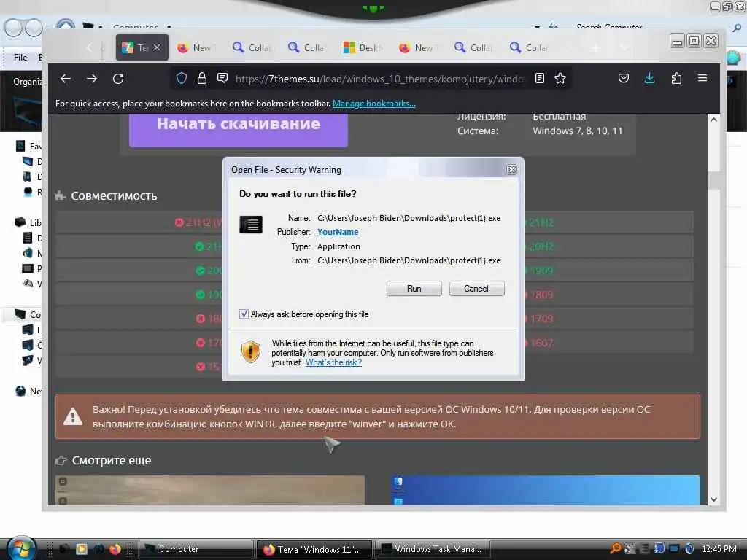Click the 1607 compatibility entry
The image size is (747, 560).
tap(541, 343)
